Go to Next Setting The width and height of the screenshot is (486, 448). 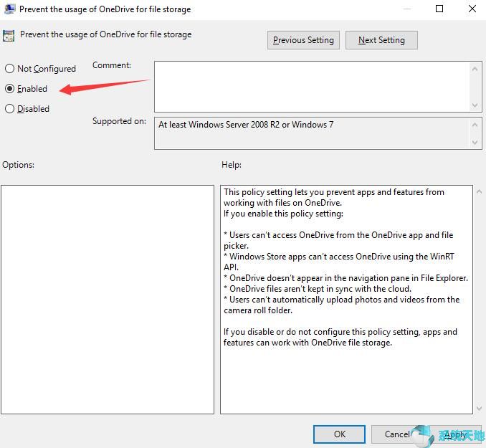pyautogui.click(x=381, y=40)
